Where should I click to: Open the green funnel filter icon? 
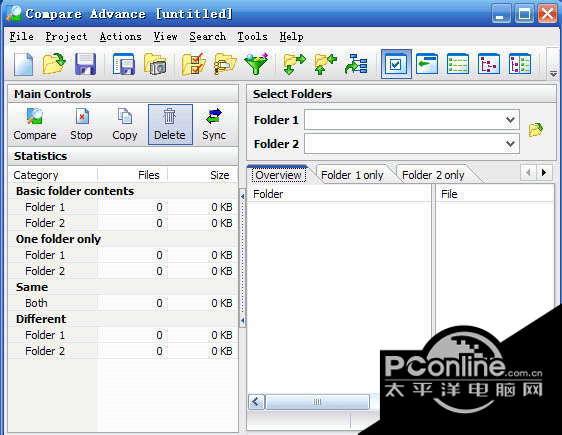[256, 64]
